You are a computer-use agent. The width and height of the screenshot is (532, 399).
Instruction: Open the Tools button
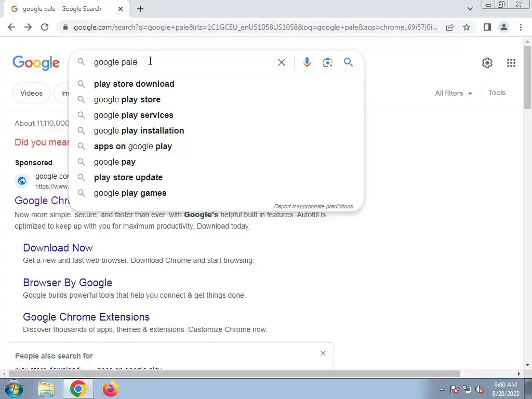point(497,92)
